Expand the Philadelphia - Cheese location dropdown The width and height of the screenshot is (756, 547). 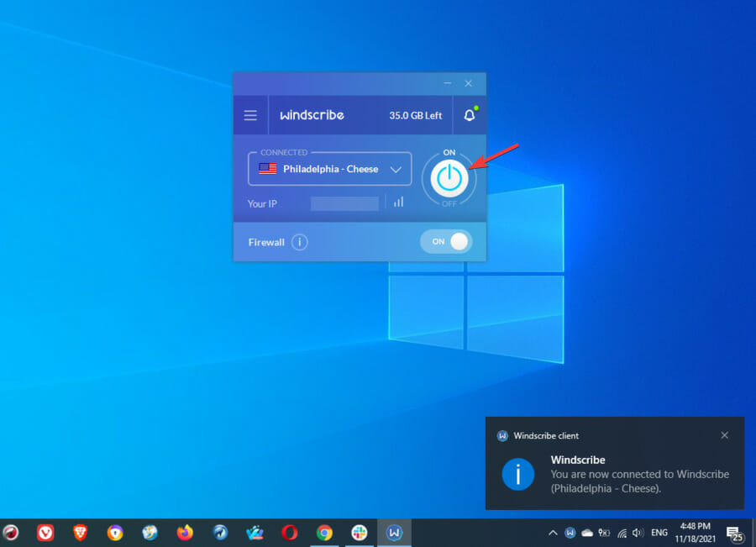point(329,169)
